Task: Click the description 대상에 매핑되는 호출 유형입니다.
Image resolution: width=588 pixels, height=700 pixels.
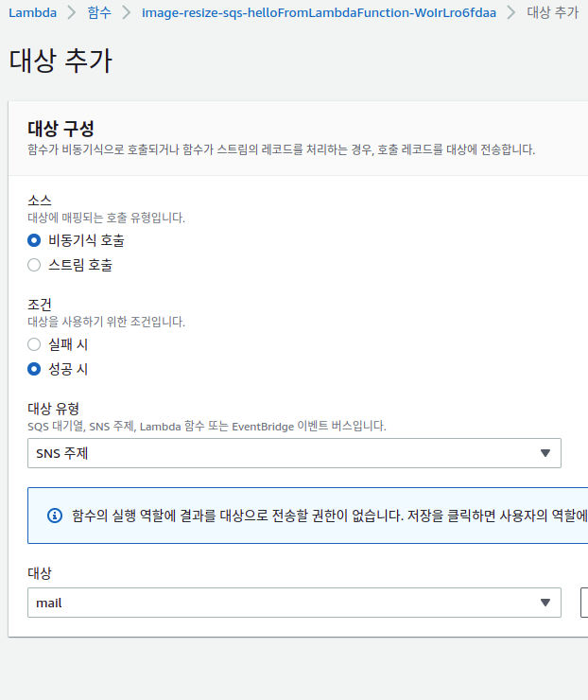Action: pyautogui.click(x=106, y=218)
